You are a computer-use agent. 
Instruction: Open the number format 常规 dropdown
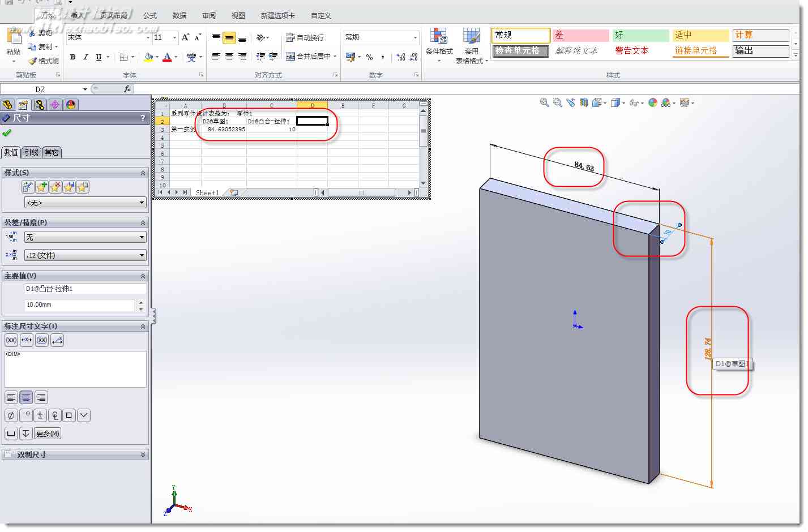(415, 37)
